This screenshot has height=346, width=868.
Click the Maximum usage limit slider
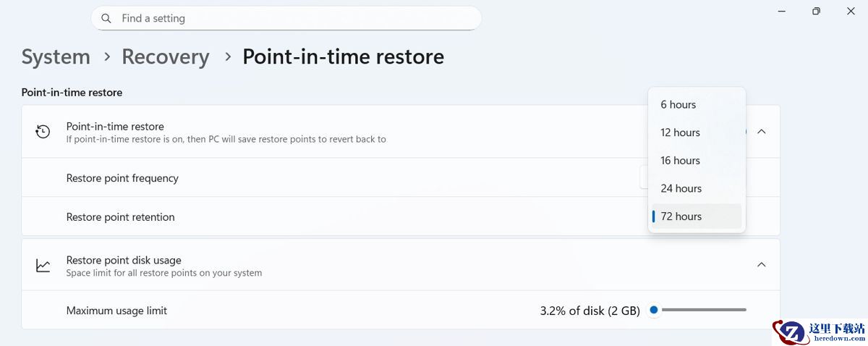pyautogui.click(x=700, y=310)
